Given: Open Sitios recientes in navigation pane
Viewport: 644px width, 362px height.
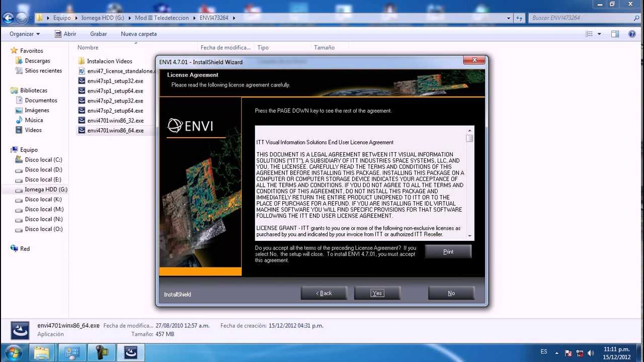Looking at the screenshot, I should click(x=43, y=71).
